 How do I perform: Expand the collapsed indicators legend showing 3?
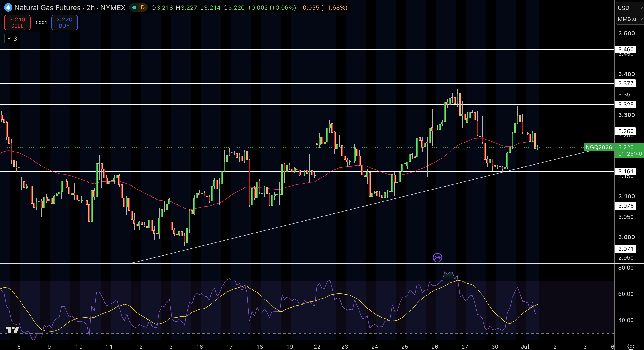click(12, 38)
